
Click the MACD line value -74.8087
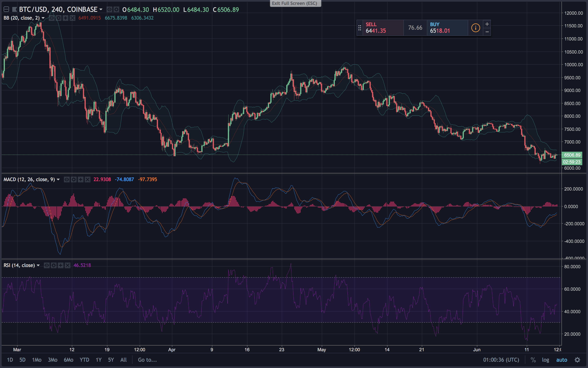click(x=124, y=180)
